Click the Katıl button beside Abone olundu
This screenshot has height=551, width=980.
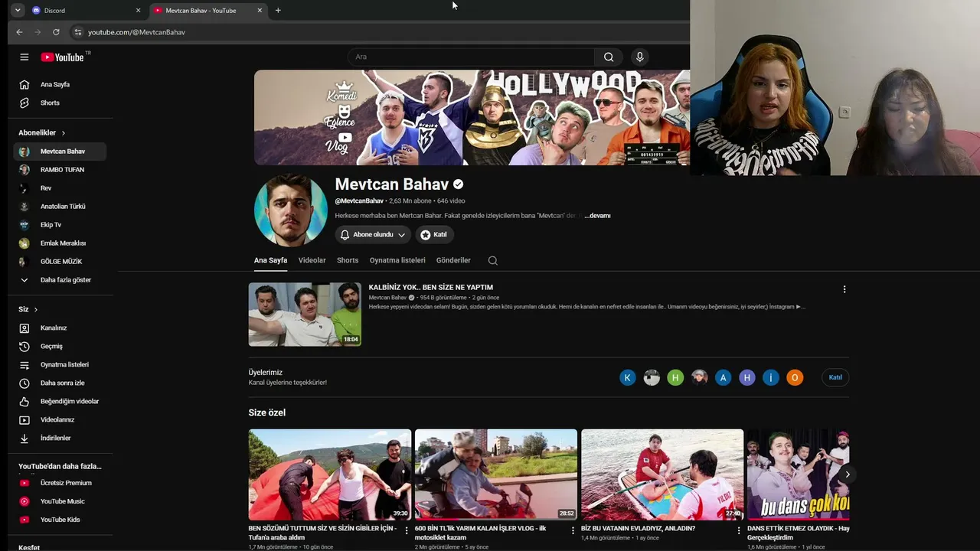pos(434,235)
